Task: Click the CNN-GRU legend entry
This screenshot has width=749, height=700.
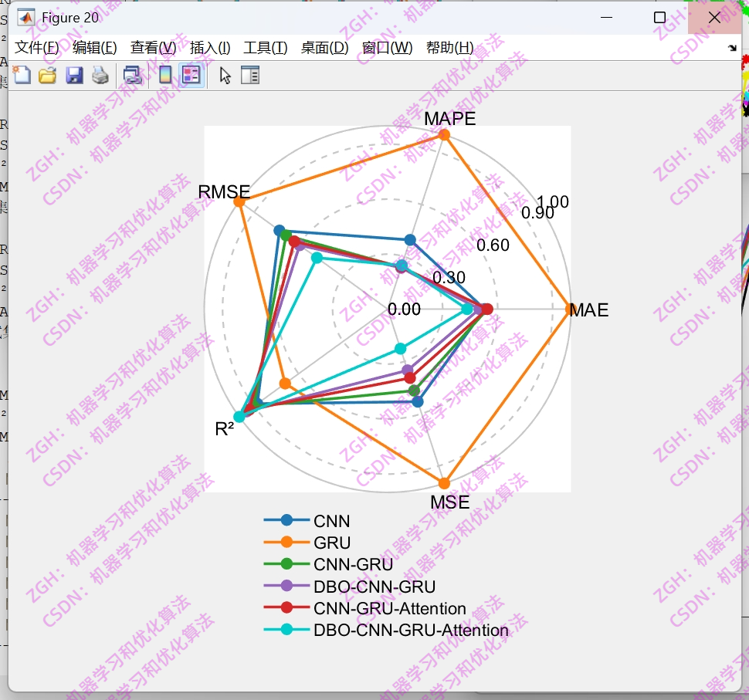Action: 329,564
